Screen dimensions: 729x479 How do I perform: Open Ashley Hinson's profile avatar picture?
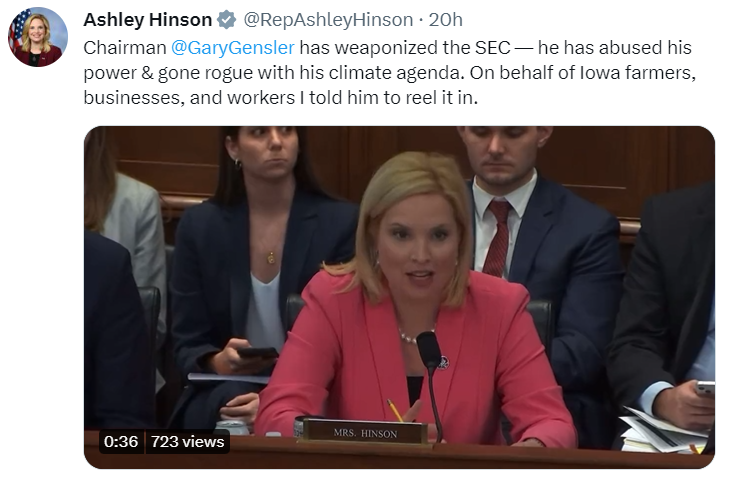click(x=38, y=37)
